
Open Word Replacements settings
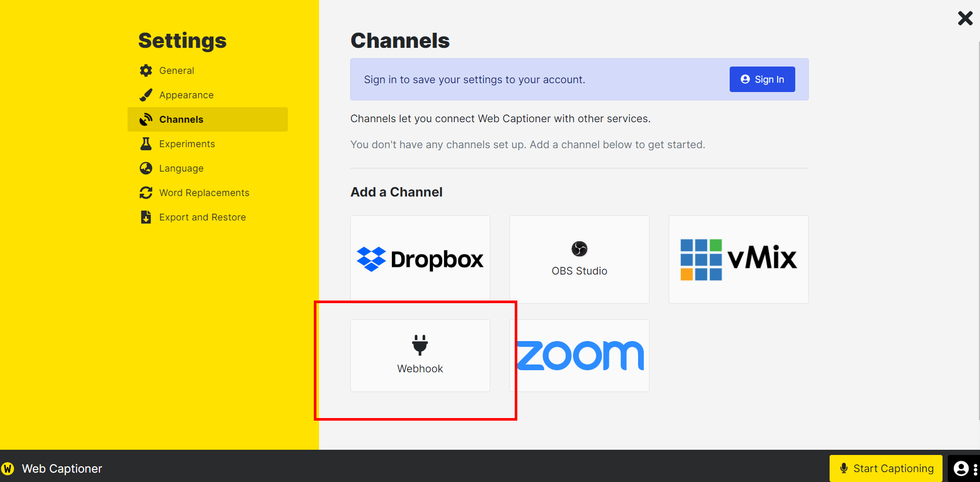pos(208,193)
